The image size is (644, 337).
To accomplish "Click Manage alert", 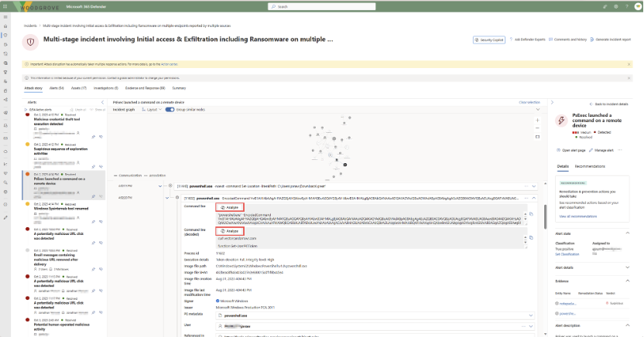I will point(601,151).
